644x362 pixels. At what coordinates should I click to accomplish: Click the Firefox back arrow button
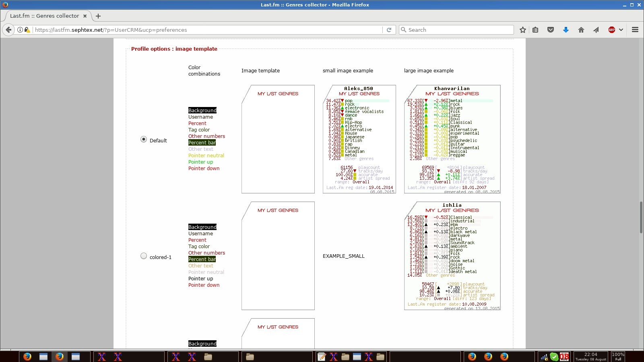tap(8, 30)
